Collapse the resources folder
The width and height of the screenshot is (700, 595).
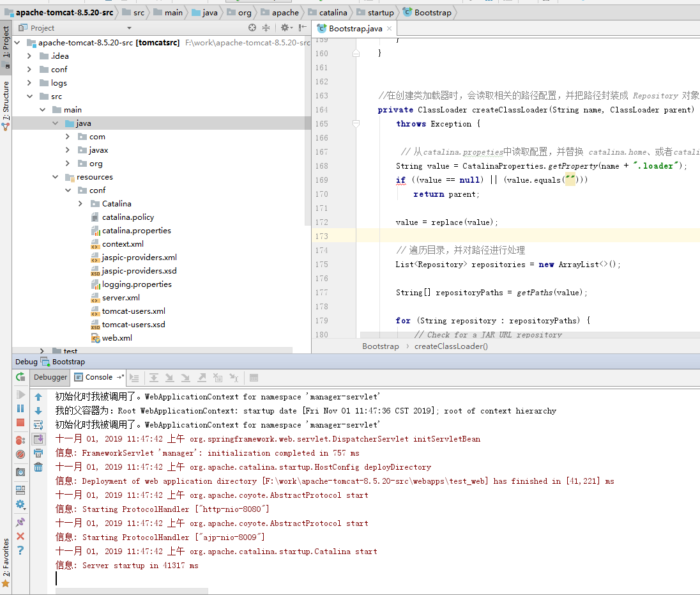pyautogui.click(x=56, y=177)
